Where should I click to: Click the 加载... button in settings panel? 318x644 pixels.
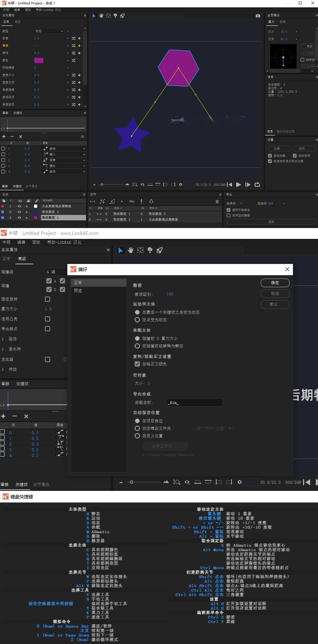click(x=279, y=149)
